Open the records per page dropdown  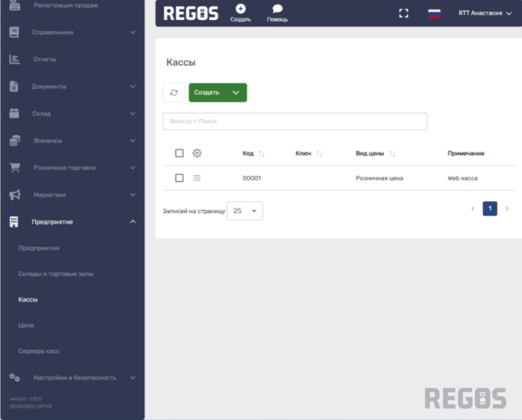244,211
